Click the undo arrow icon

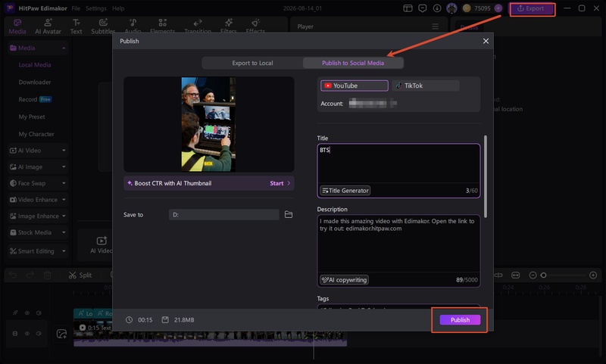[13, 275]
